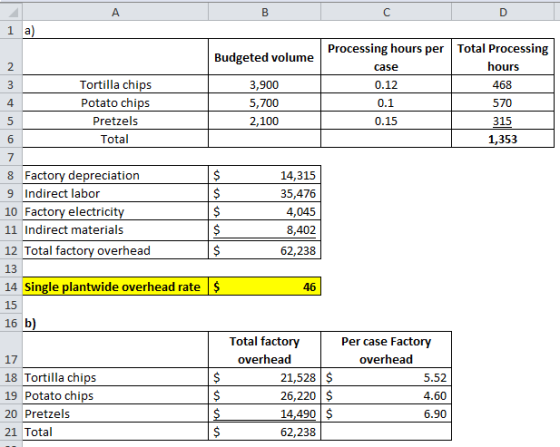Click the 'Total Processing hours' header cell

[503, 57]
